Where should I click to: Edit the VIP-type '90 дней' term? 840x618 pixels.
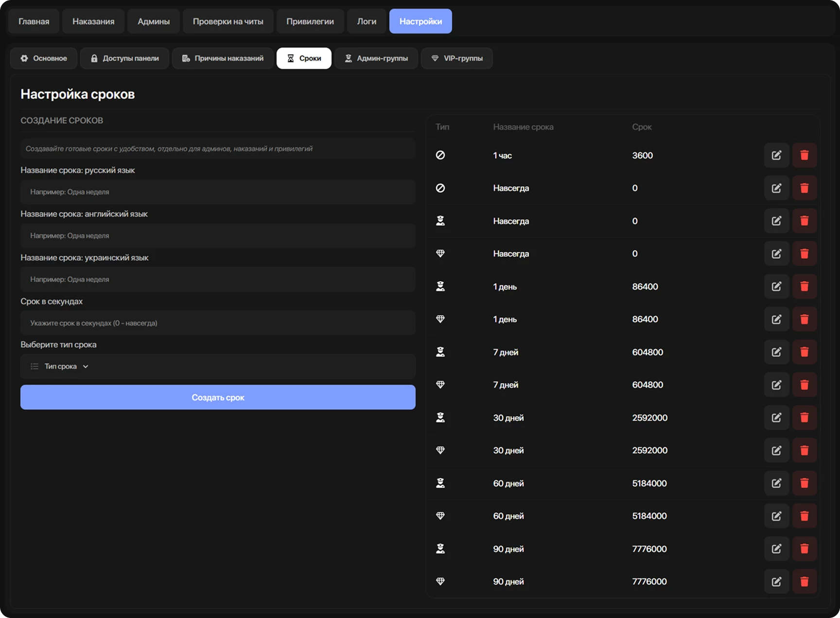click(776, 582)
